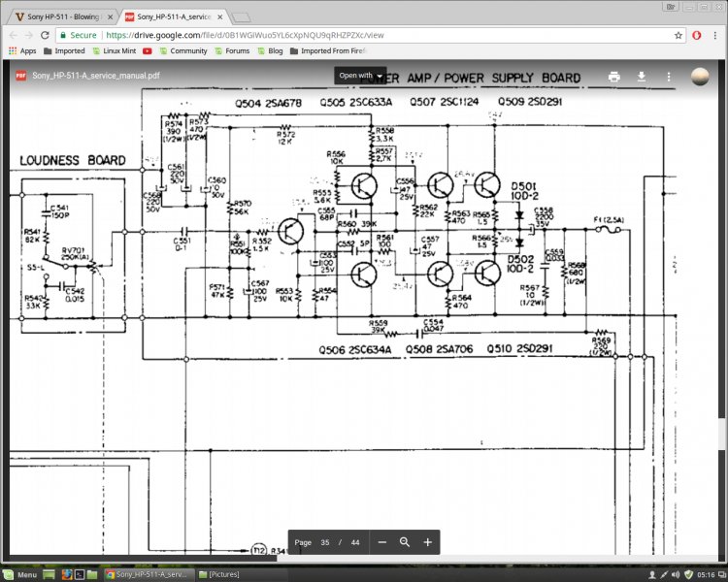Expand the Open with dropdown
This screenshot has height=582, width=728.
[x=360, y=75]
